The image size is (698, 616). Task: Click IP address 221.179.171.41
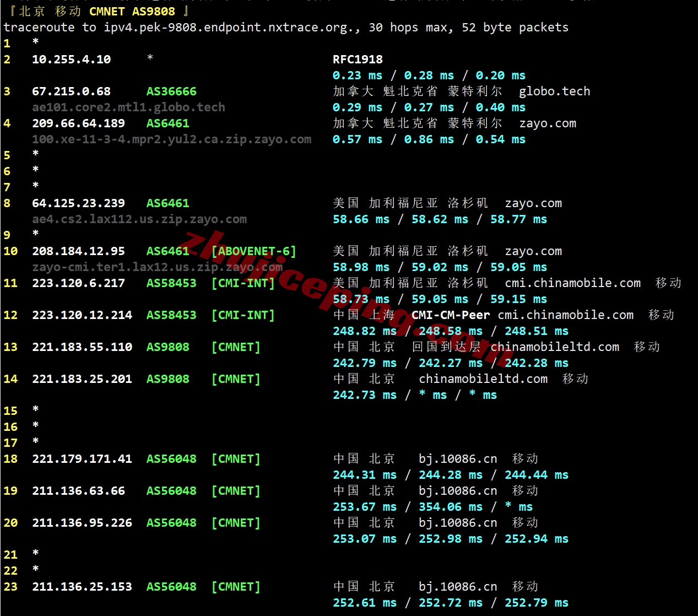[x=82, y=459]
